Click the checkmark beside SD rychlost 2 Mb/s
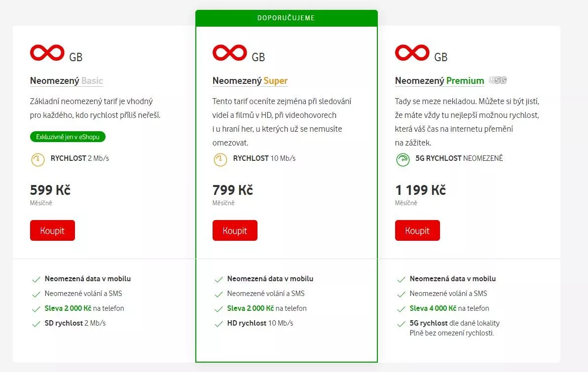This screenshot has height=372, width=588. 36,323
